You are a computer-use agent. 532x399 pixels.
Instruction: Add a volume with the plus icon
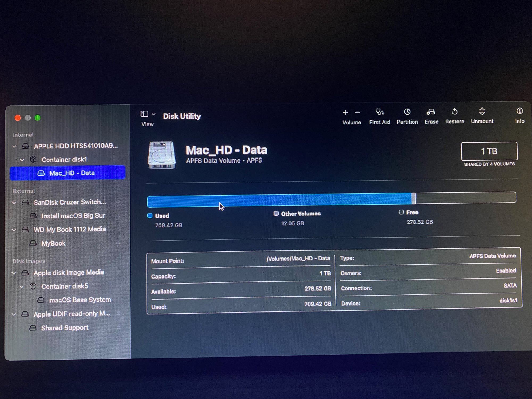tap(345, 113)
